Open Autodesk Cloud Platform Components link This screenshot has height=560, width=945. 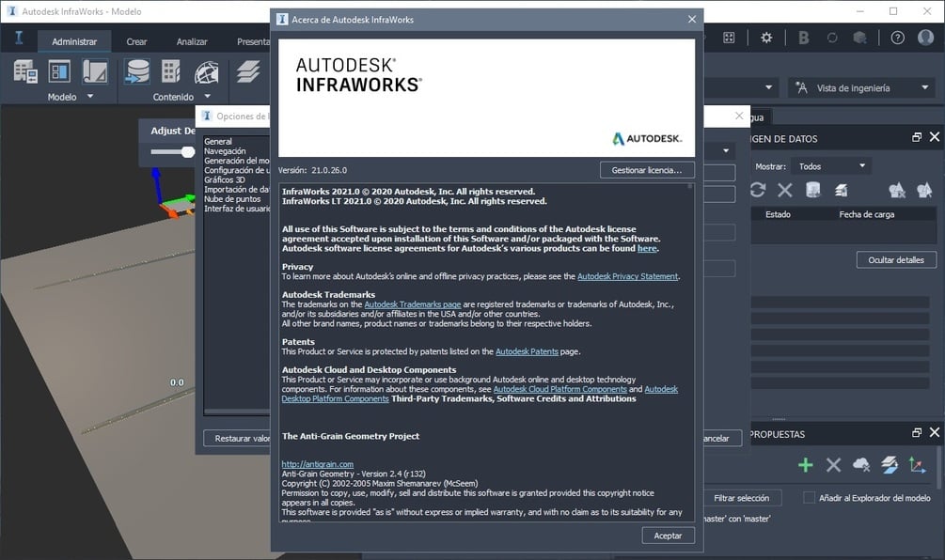point(559,389)
